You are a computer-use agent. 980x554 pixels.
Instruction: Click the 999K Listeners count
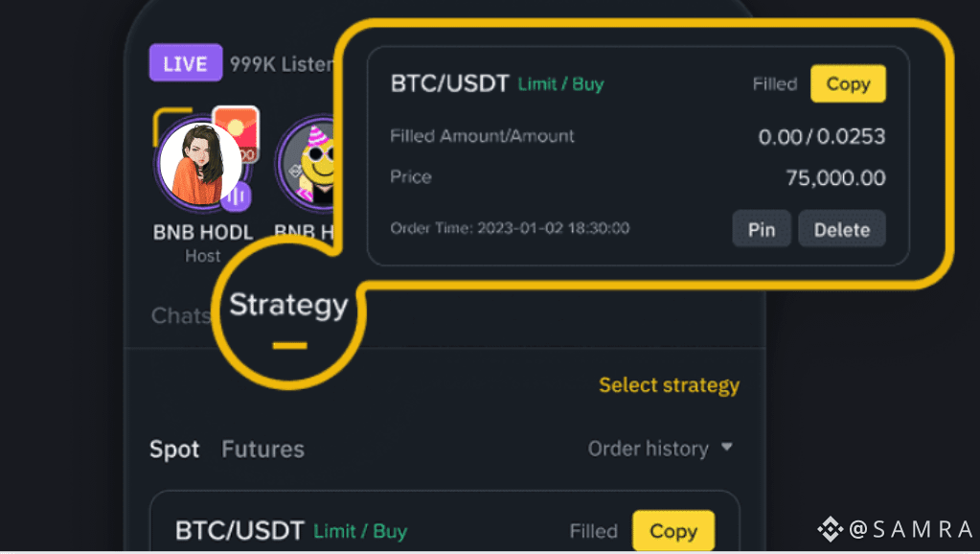tap(282, 64)
